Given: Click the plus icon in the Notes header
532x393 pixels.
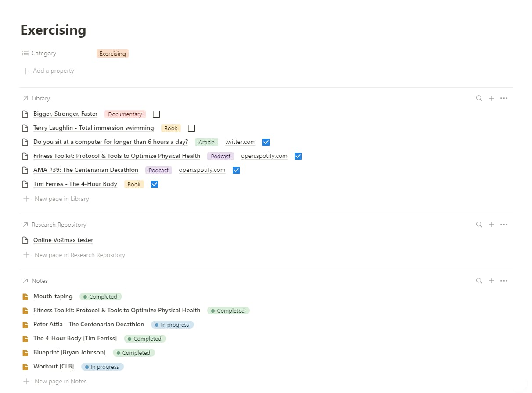Looking at the screenshot, I should click(x=491, y=281).
